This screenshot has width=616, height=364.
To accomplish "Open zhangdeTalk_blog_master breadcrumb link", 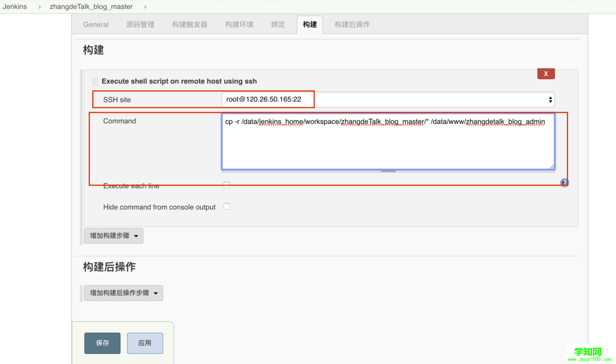I will pos(91,7).
